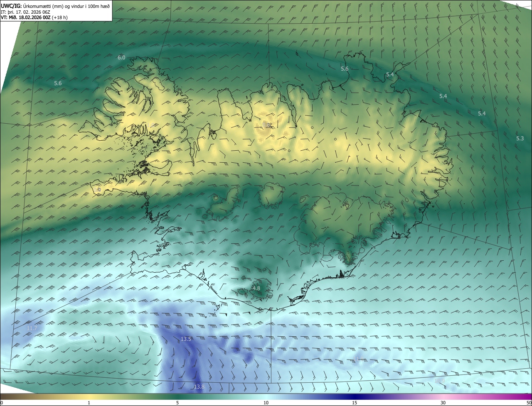
Task: Click the 5.4 label nearest the 5.3 value
Action: [x=482, y=113]
